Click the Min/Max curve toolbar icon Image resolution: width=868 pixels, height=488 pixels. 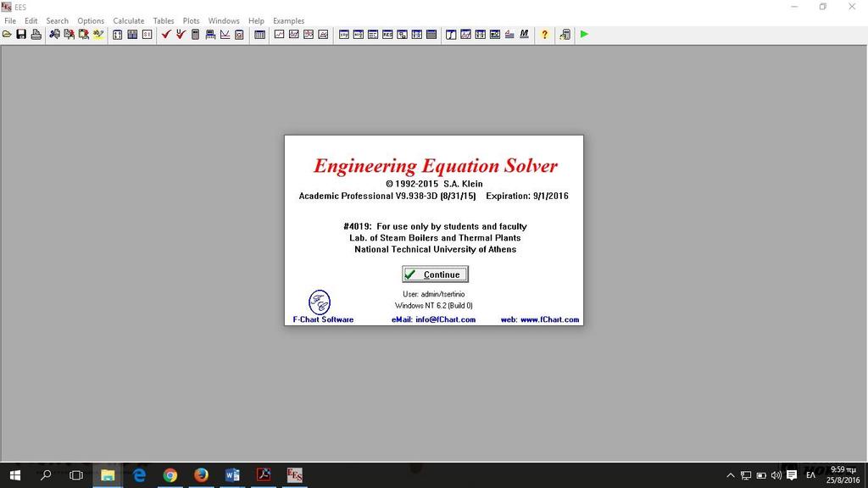pyautogui.click(x=225, y=34)
